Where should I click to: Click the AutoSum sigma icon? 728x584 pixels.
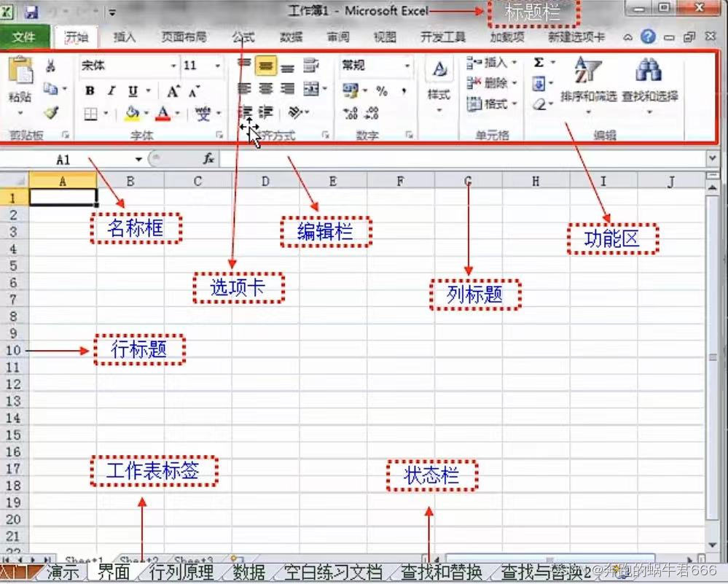(538, 62)
